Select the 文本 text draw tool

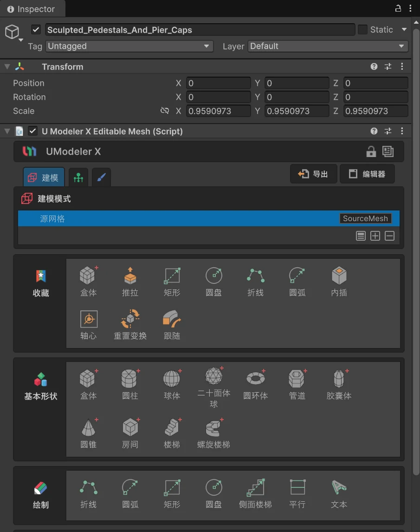click(x=339, y=493)
